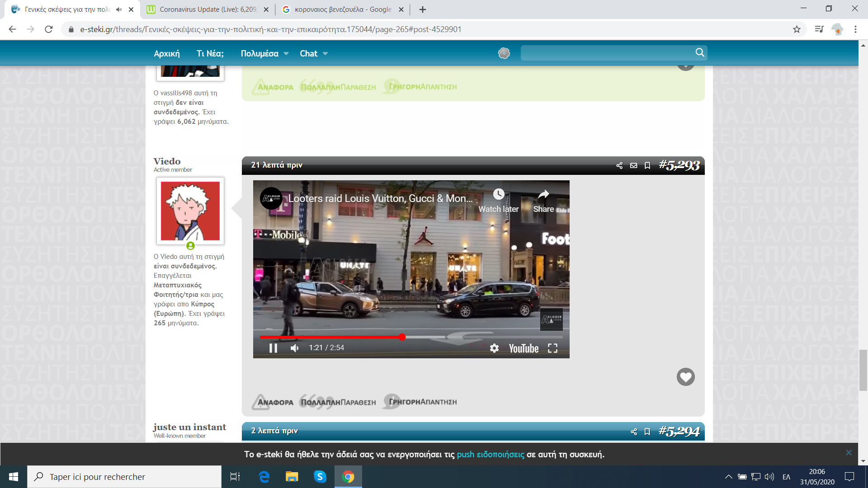Reload the page

pos(48,29)
